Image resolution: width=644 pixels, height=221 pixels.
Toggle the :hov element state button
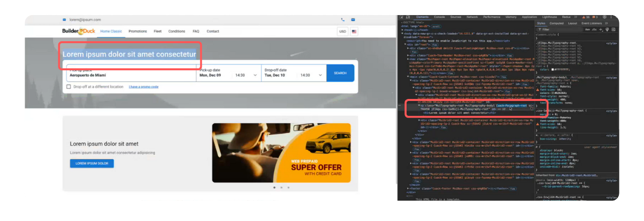[587, 30]
